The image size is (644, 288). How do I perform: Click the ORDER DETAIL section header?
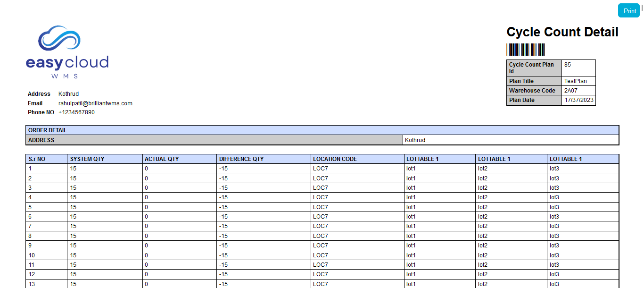coord(48,130)
